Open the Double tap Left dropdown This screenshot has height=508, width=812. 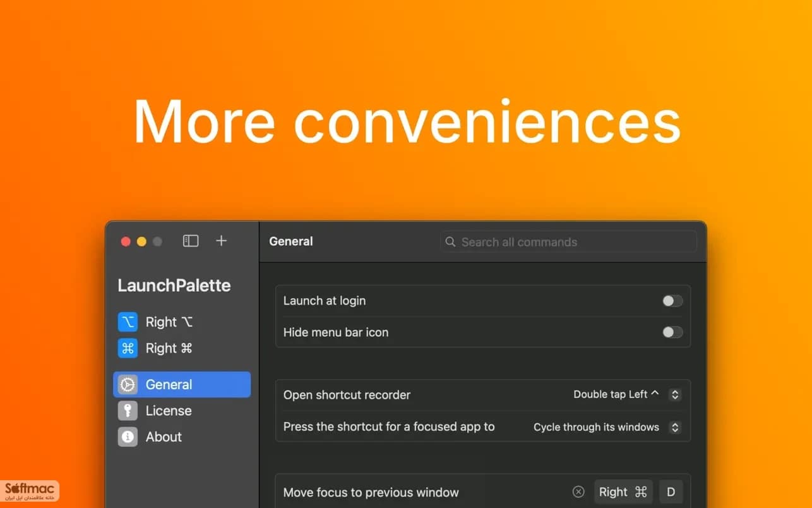[627, 395]
